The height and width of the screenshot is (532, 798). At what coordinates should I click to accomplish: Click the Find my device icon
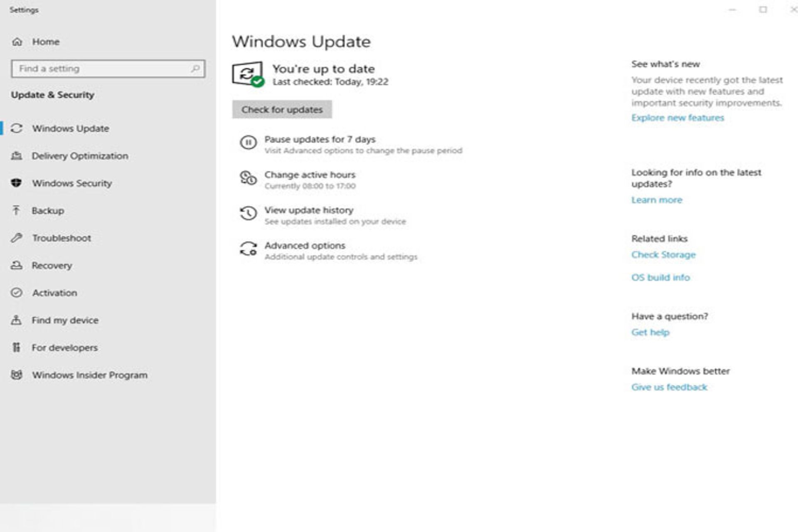coord(16,320)
